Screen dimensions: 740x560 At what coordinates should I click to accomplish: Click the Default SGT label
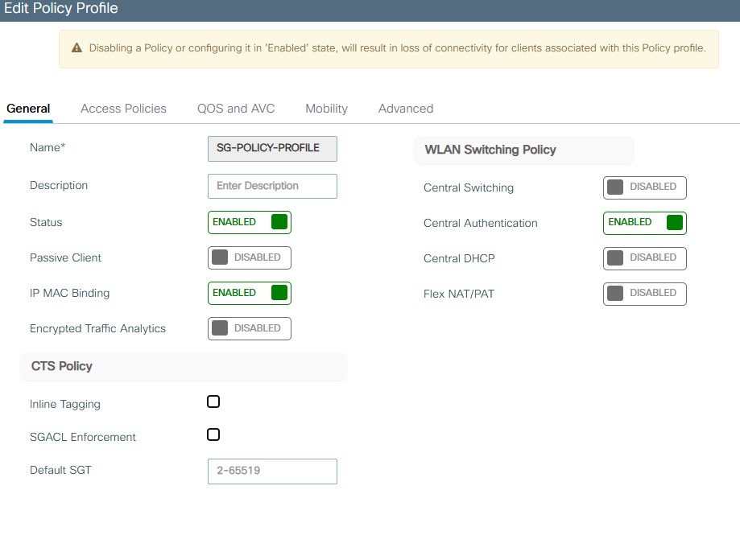(60, 471)
